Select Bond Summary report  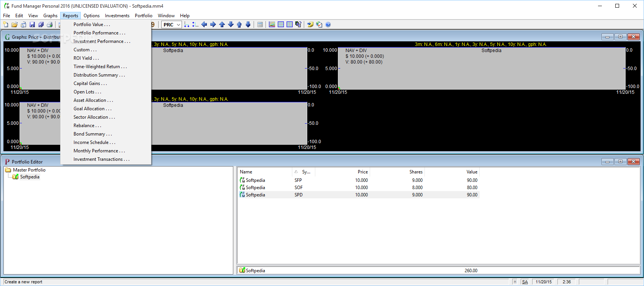(106, 134)
